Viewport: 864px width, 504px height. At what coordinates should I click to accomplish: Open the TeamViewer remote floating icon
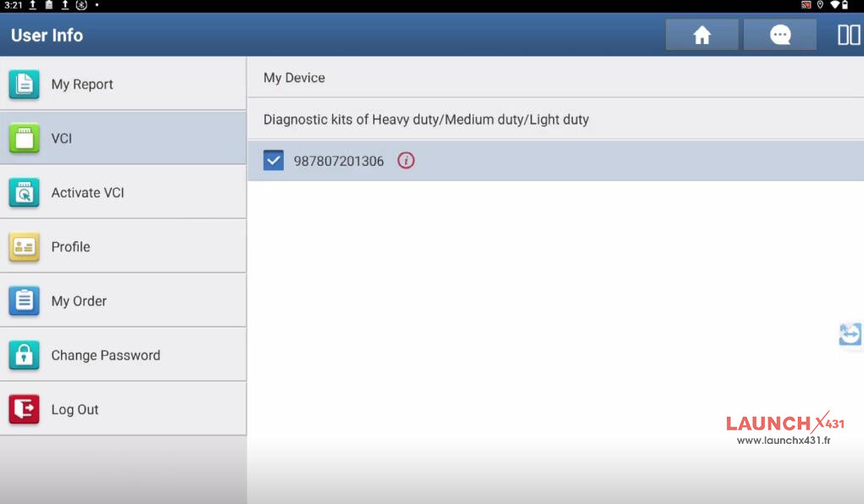[x=850, y=335]
